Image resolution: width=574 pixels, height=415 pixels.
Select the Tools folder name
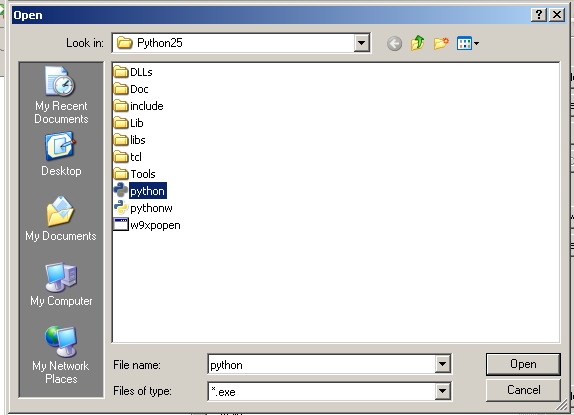pyautogui.click(x=143, y=174)
